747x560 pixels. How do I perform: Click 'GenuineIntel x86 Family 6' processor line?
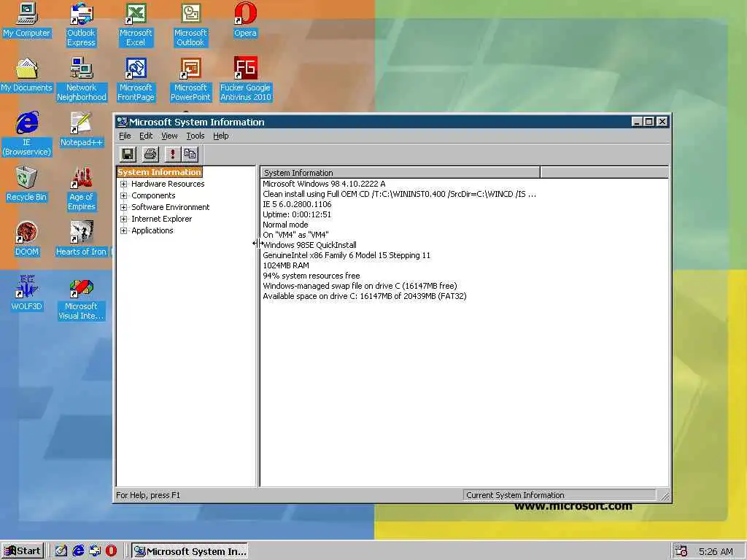tap(347, 255)
